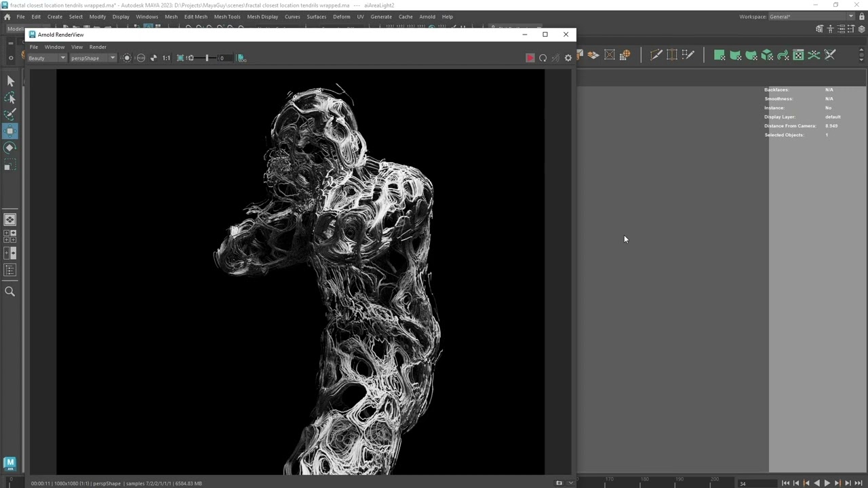This screenshot has width=868, height=488.
Task: Select the arrow Select tool
Action: 10,81
